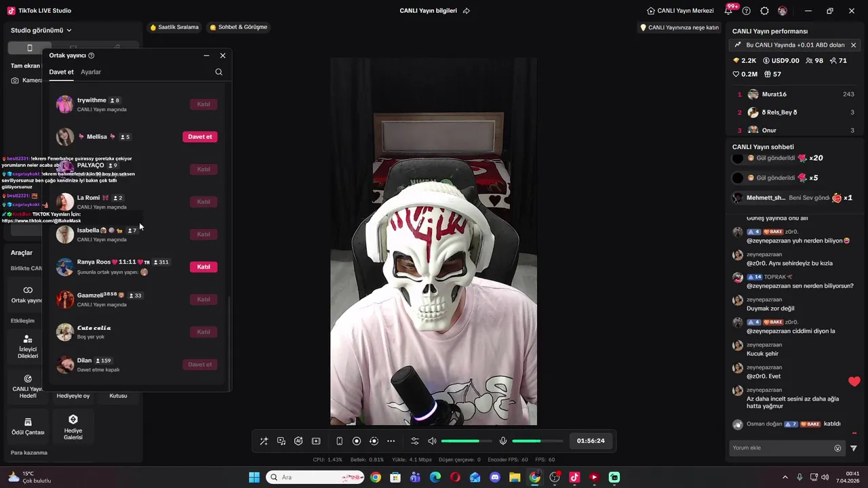This screenshot has width=868, height=488.
Task: Open TikTok LIVE Studio icon in taskbar
Action: point(574,477)
